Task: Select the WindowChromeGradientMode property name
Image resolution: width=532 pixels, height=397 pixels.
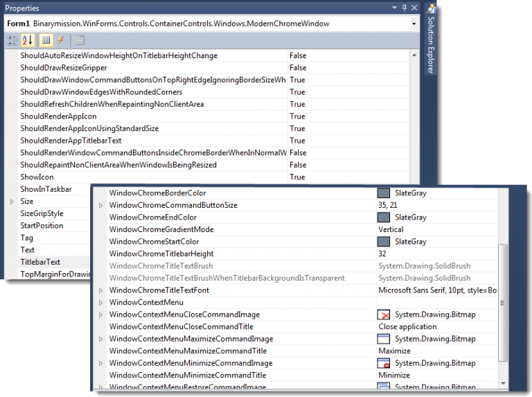Action: click(x=161, y=230)
